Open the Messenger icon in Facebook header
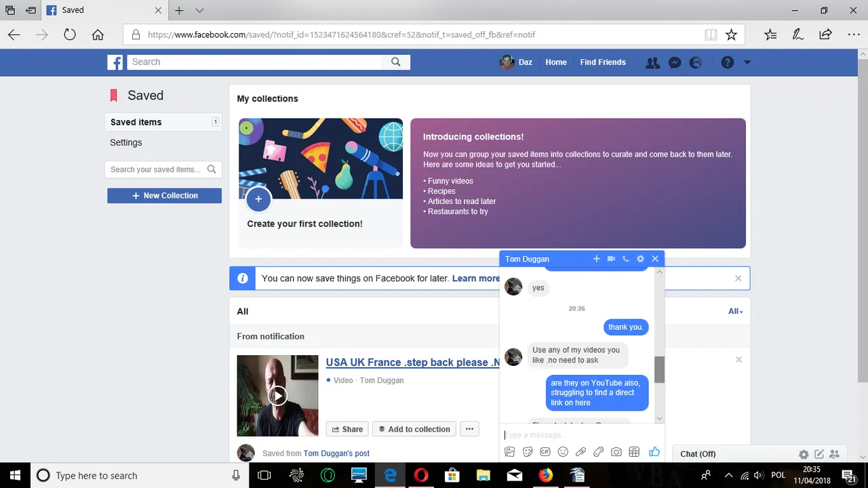 click(x=675, y=62)
